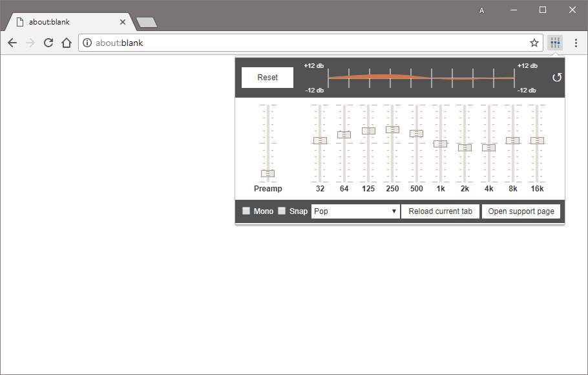Enable the Mono checkbox

[246, 211]
